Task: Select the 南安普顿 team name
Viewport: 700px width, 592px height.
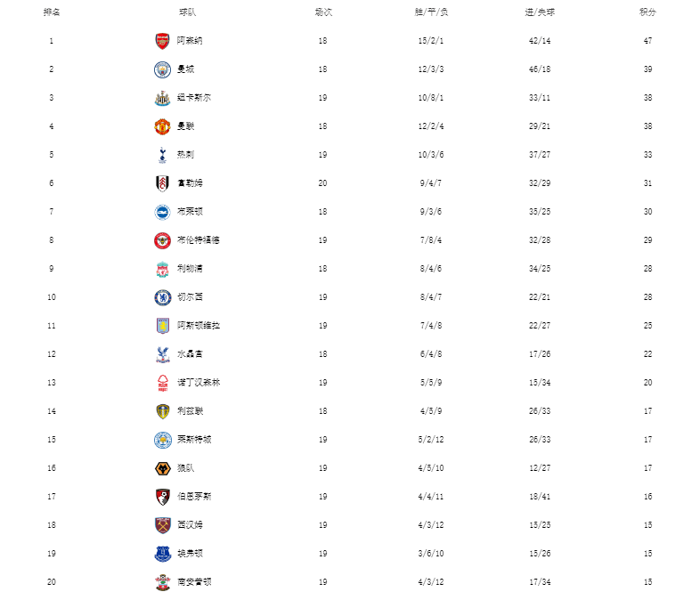Action: (x=194, y=581)
